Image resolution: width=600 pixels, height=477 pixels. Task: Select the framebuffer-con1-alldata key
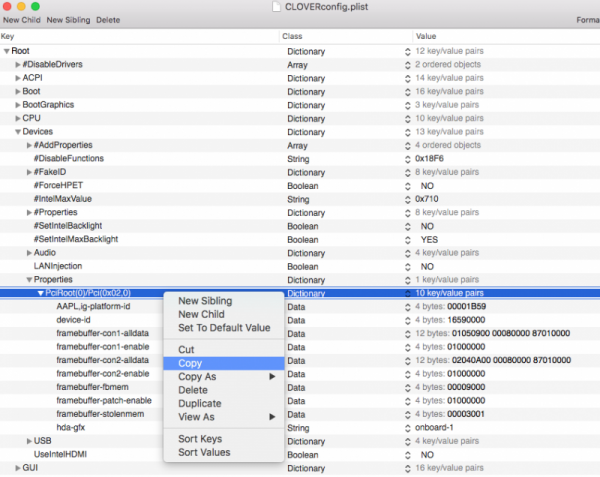pos(103,333)
